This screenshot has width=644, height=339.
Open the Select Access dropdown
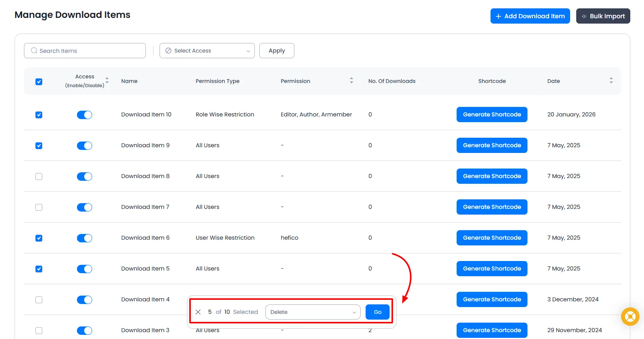tap(207, 51)
